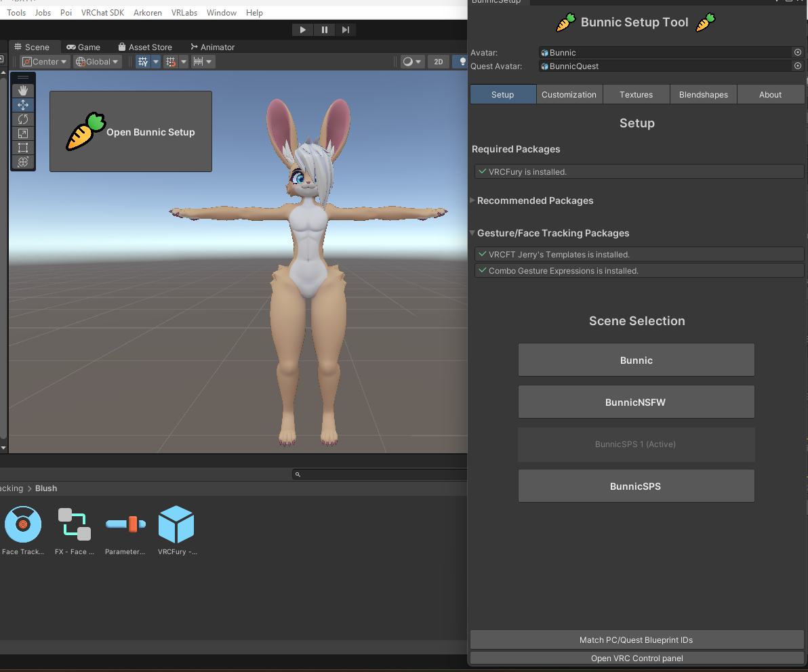Toggle grid snapping in Scene toolbar
Screen dimensions: 808x672
point(171,62)
